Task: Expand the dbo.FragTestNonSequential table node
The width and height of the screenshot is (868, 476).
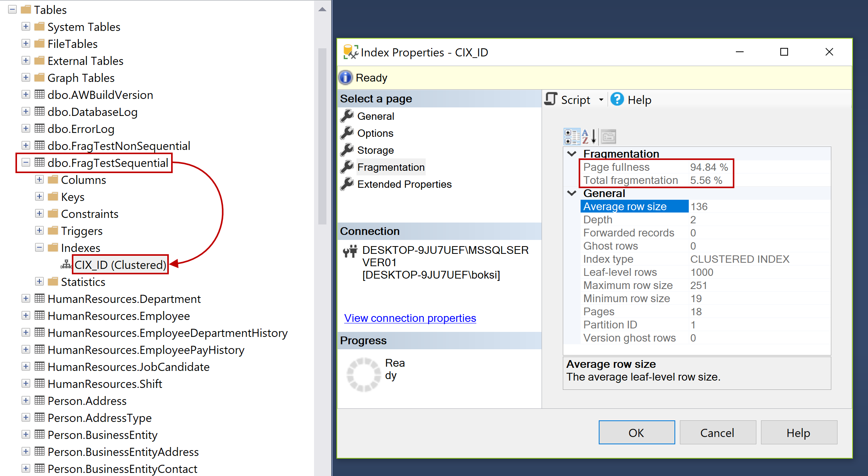Action: tap(26, 146)
